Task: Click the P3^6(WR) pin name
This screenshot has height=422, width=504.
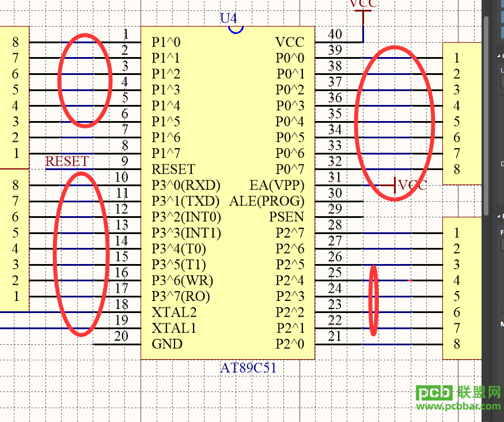Action: click(x=182, y=281)
